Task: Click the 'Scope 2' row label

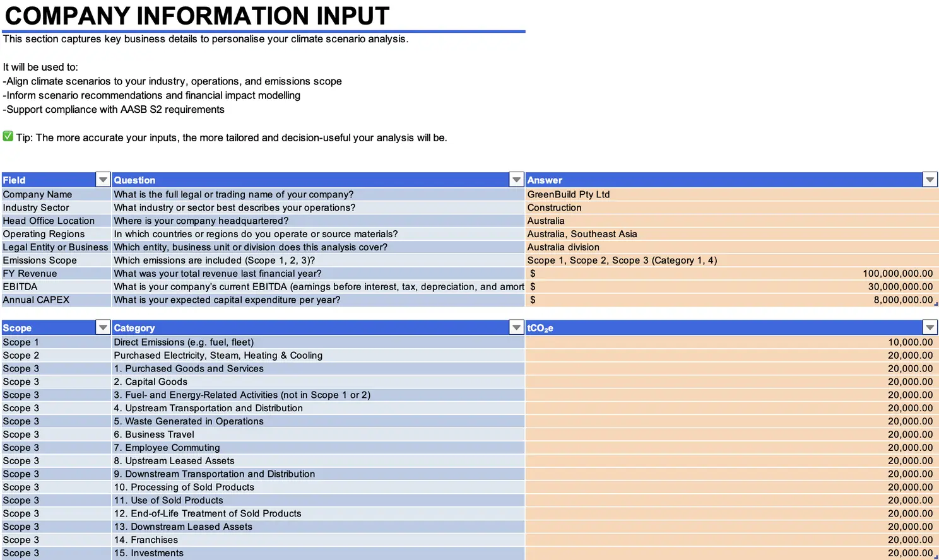Action: [x=56, y=356]
